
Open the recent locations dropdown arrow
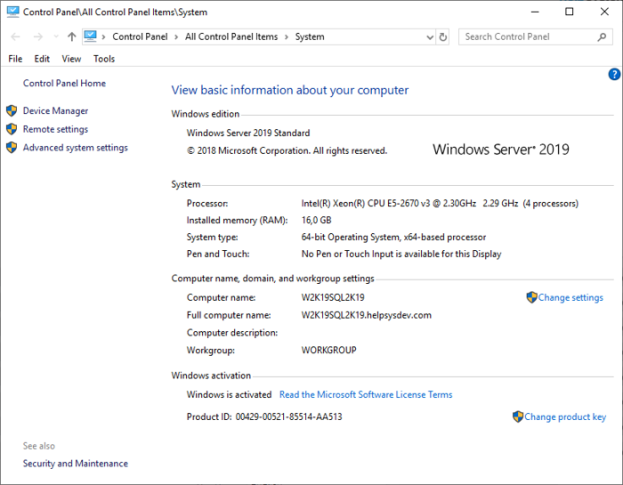(54, 37)
